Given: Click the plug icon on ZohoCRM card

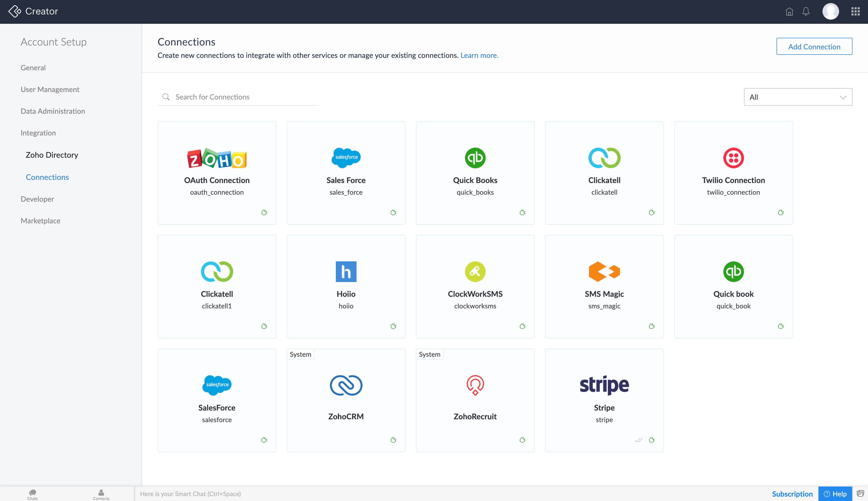Looking at the screenshot, I should [x=393, y=440].
